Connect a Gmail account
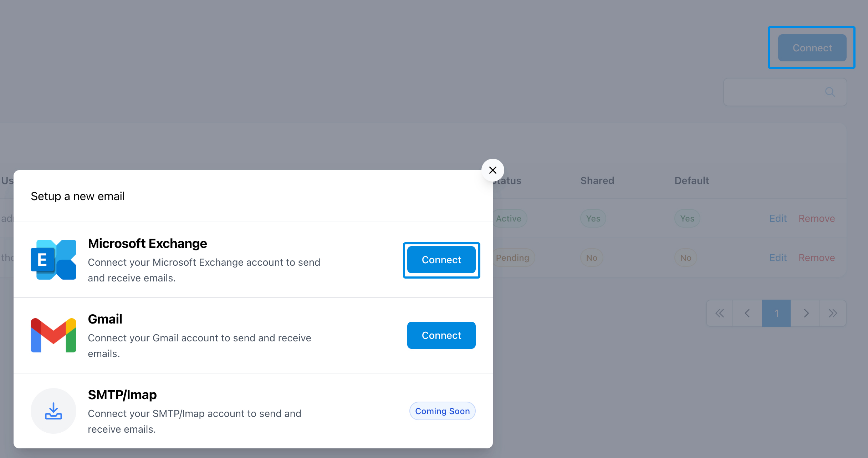This screenshot has width=868, height=458. 441,335
